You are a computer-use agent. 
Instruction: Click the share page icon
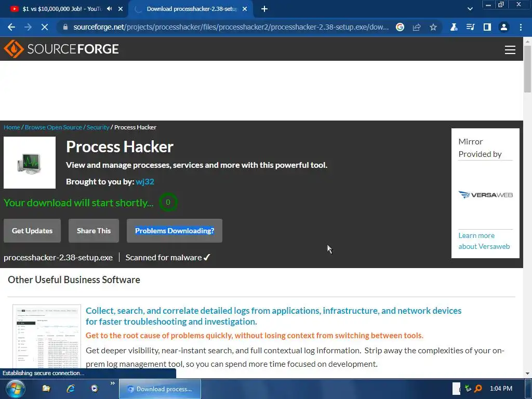(417, 27)
